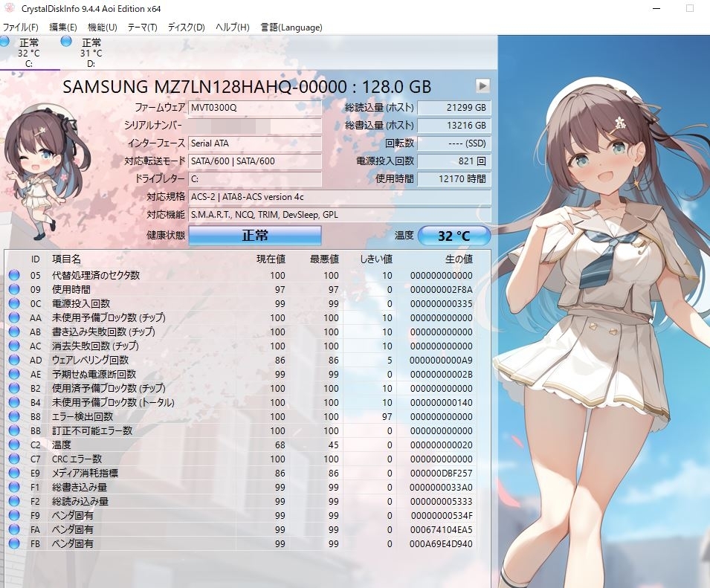Click rotation rate ---- (SSD) value

[x=454, y=143]
